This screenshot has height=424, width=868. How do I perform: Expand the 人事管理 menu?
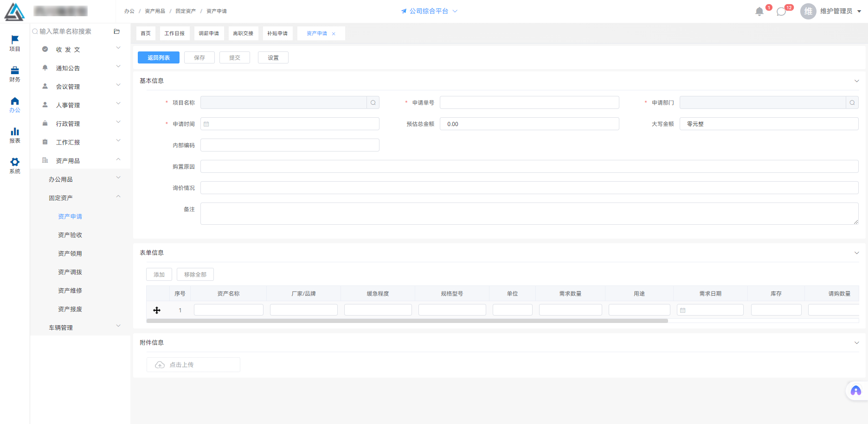pos(118,103)
